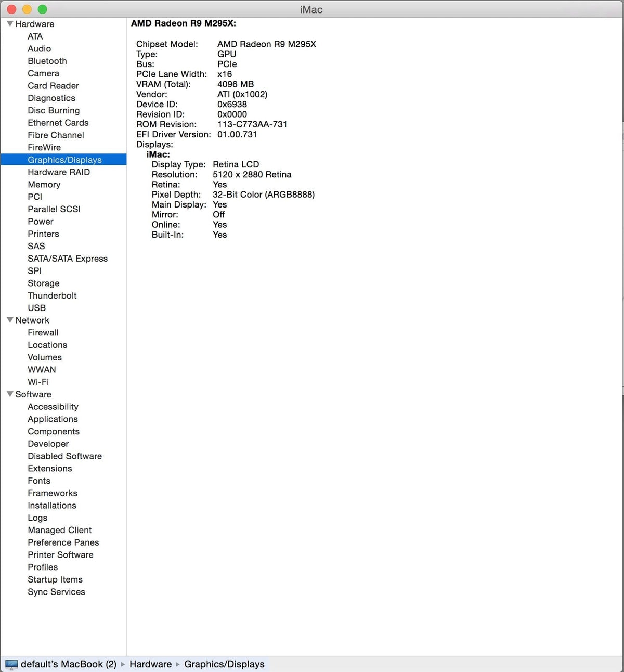The image size is (624, 672).
Task: Select ATA in the sidebar
Action: [x=35, y=36]
